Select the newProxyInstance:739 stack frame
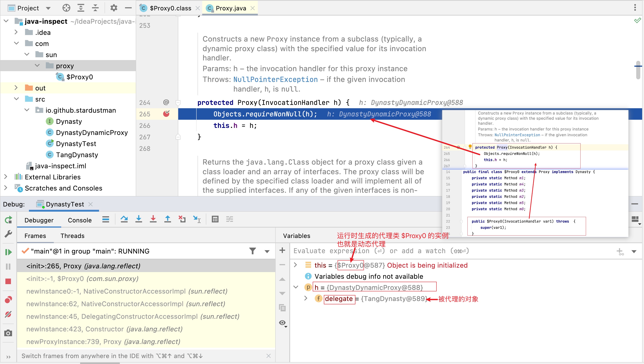 pyautogui.click(x=103, y=342)
